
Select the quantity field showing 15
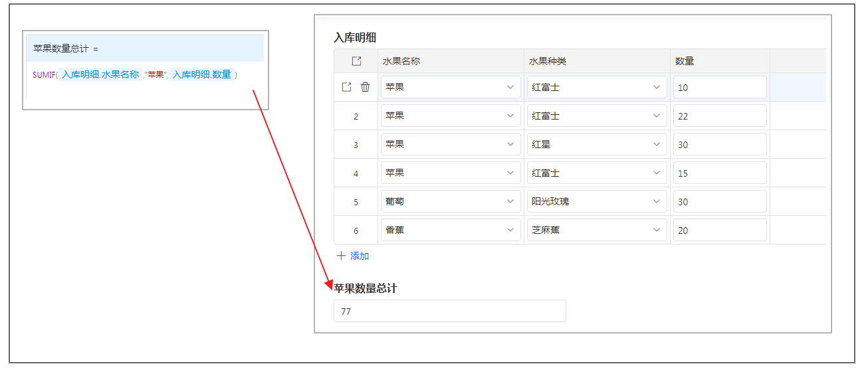coord(719,173)
